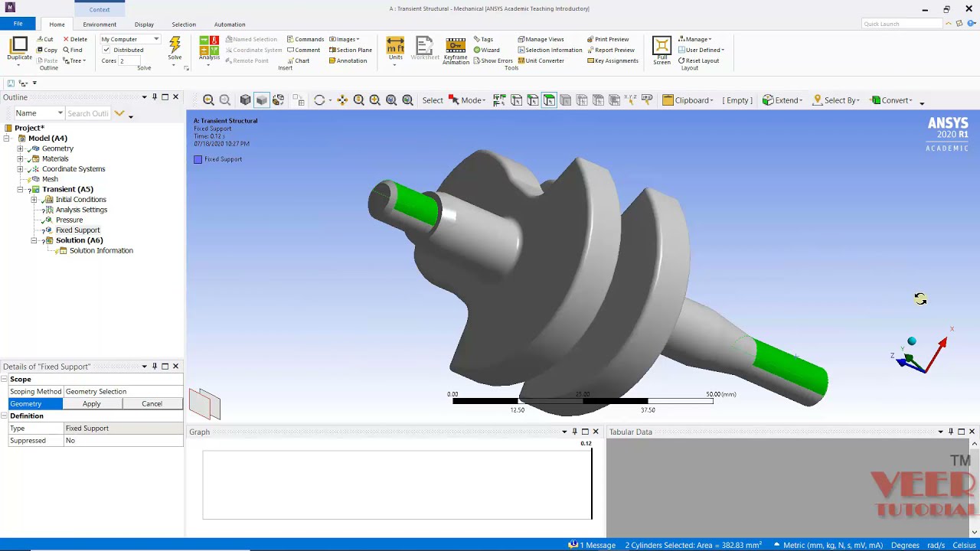Viewport: 980px width, 551px height.
Task: Select the Edge selection filter icon
Action: coord(532,100)
